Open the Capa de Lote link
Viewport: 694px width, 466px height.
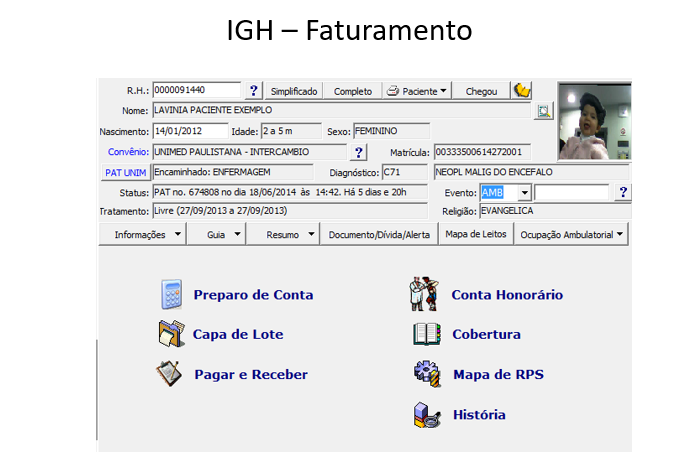click(238, 334)
